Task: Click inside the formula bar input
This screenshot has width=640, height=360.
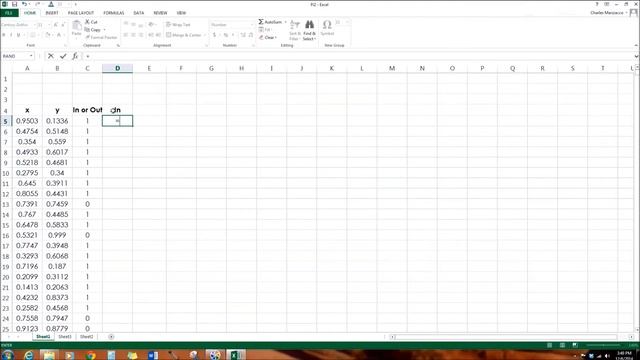Action: pyautogui.click(x=359, y=56)
